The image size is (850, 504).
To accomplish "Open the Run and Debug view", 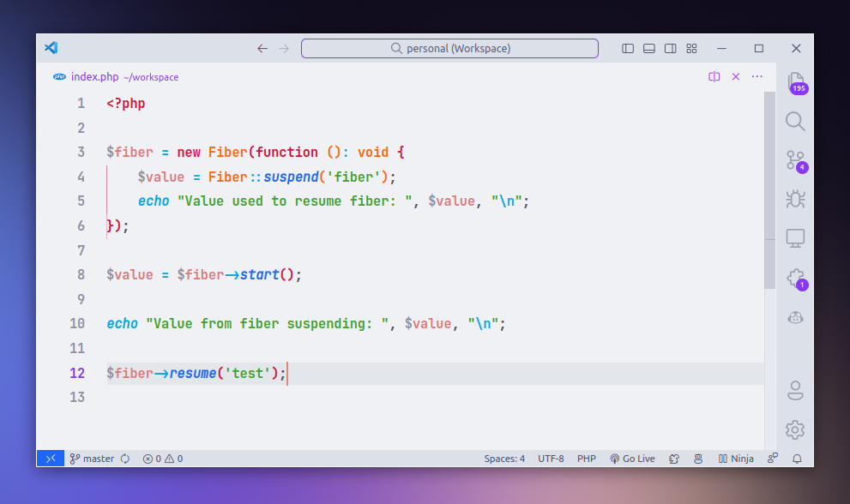I will (x=795, y=199).
